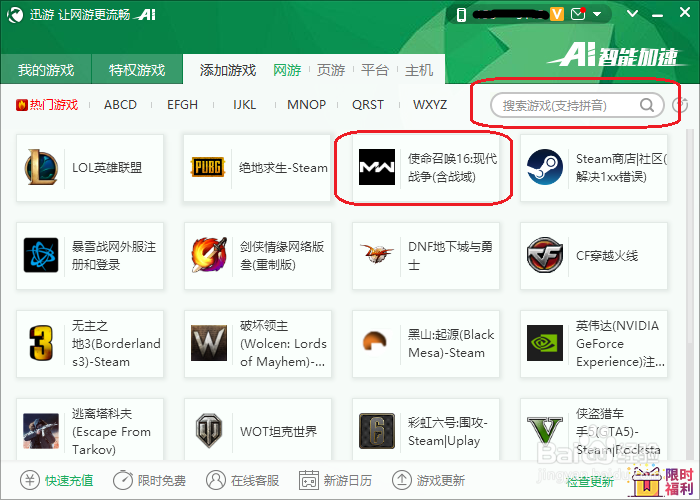The image size is (700, 500).
Task: Switch to 特权游戏 tab
Action: tap(137, 70)
